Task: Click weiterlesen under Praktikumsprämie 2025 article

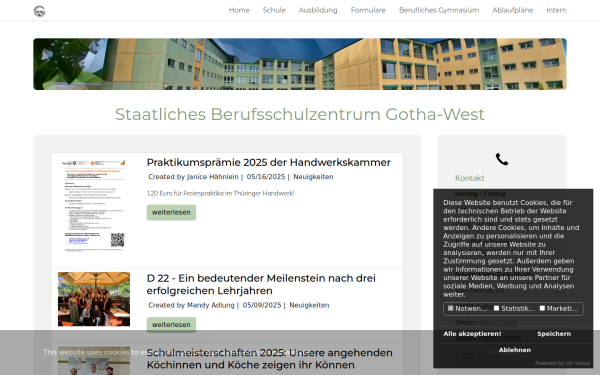Action: 171,212
